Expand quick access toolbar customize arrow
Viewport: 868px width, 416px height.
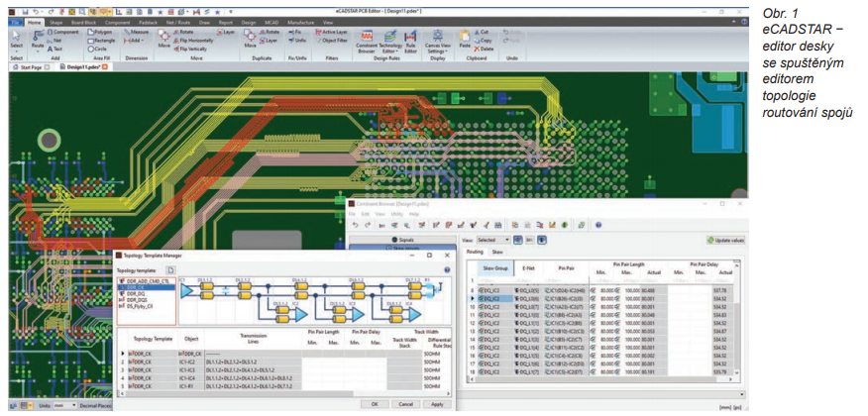[231, 11]
